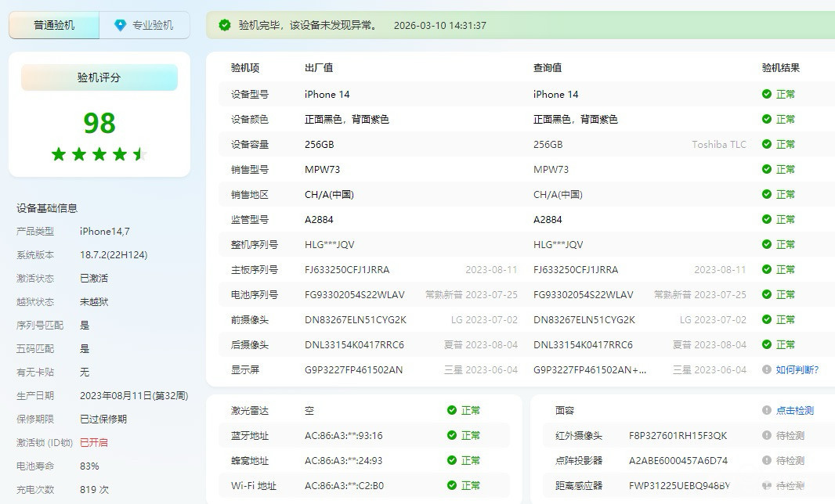The image size is (835, 504).
Task: Click the 待检测 status for 点阵投影器
Action: (x=790, y=460)
